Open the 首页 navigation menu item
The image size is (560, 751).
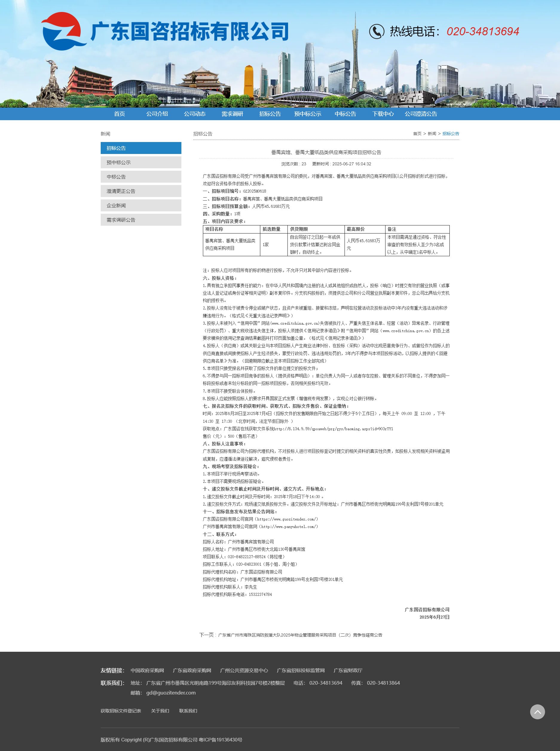[119, 114]
